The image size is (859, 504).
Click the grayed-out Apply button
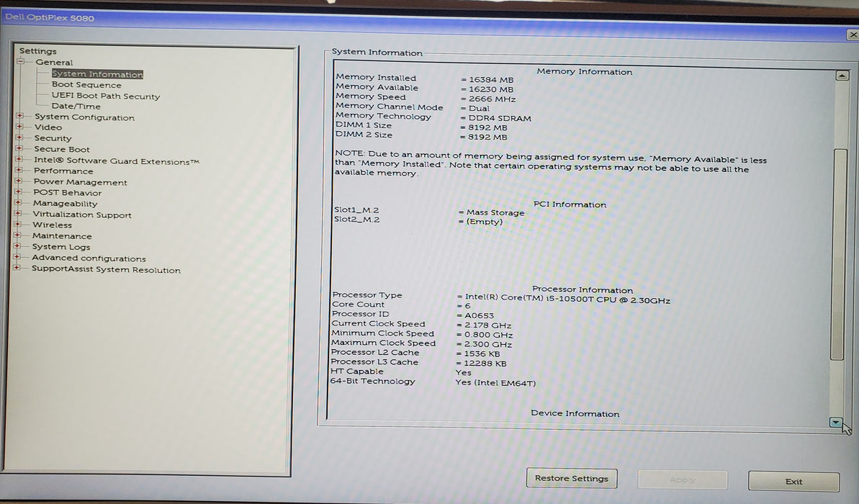[x=682, y=480]
